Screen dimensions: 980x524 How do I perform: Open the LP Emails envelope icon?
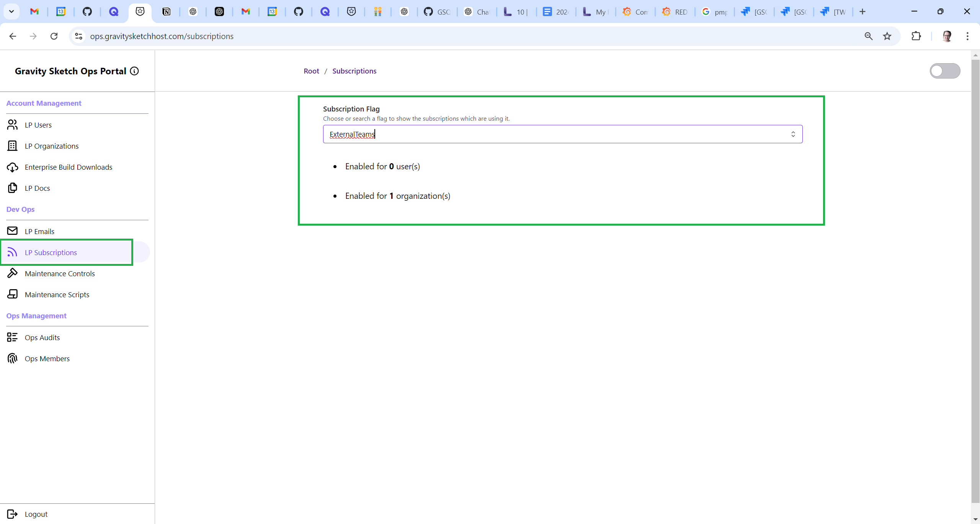[12, 231]
